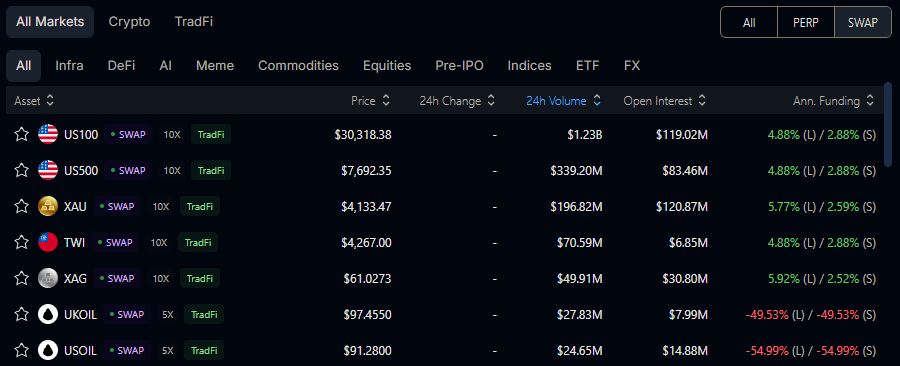The width and height of the screenshot is (900, 366).
Task: Click the USOIL oil drop icon
Action: 48,350
